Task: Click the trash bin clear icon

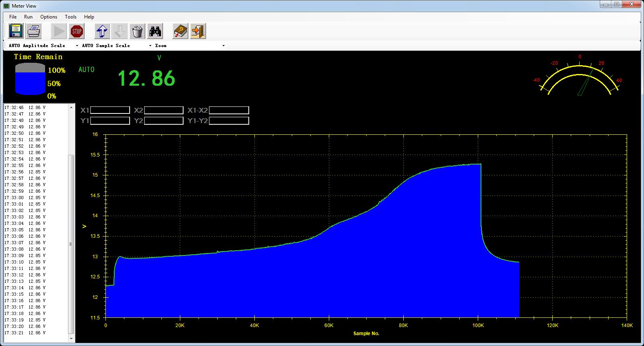Action: (137, 31)
